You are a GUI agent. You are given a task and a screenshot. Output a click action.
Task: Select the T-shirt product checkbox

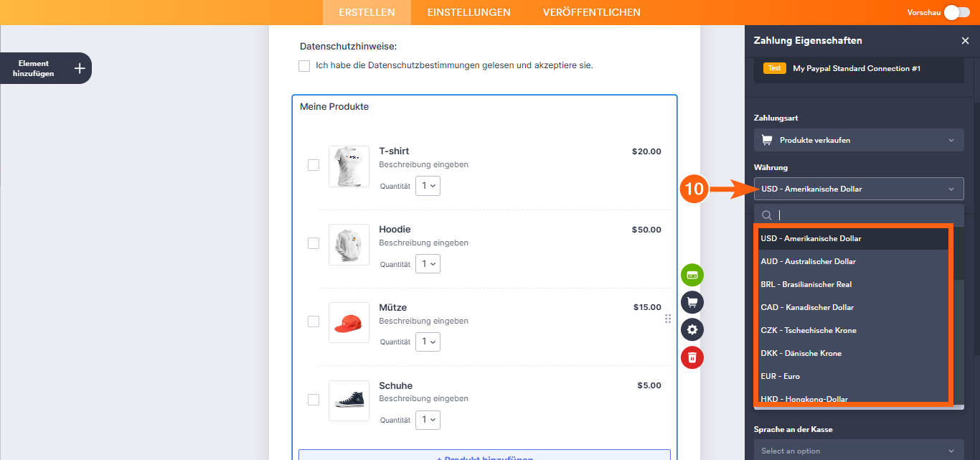(314, 164)
